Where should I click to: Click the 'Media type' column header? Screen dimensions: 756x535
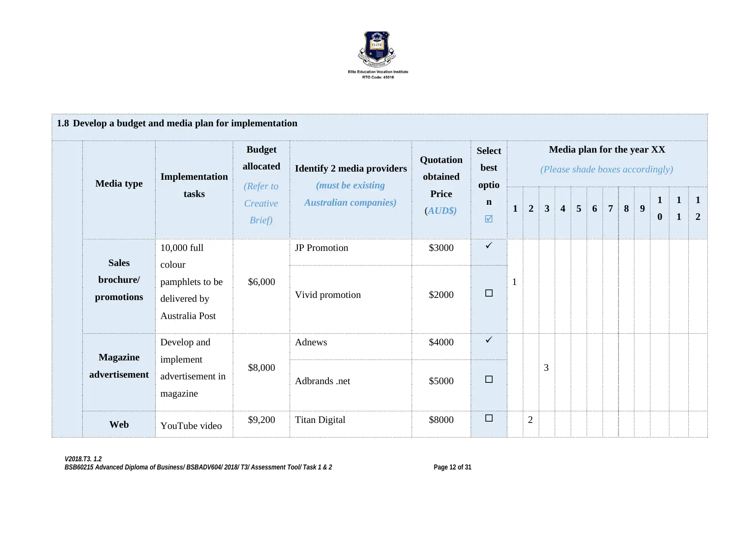tap(119, 184)
